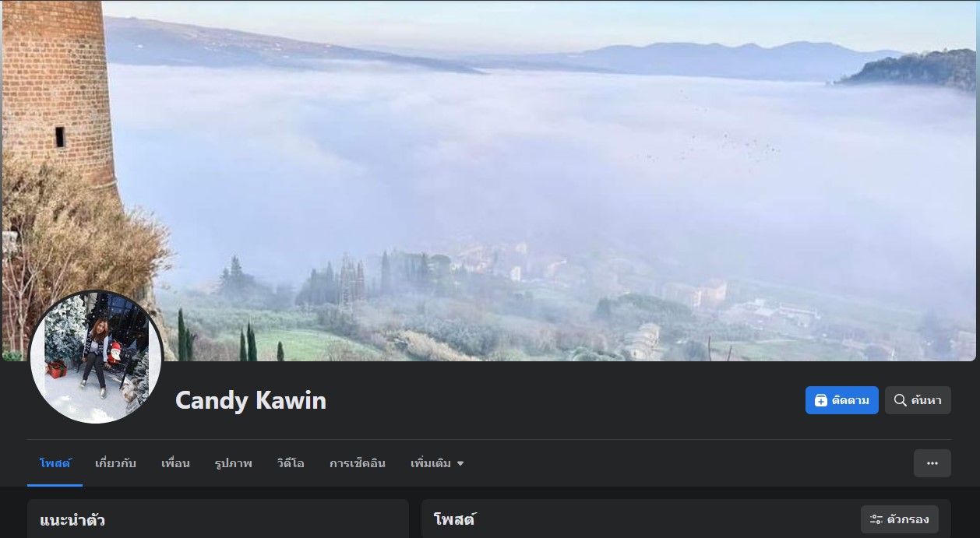Open the three-dots profile options menu
Screen dimensions: 980x538
932,463
